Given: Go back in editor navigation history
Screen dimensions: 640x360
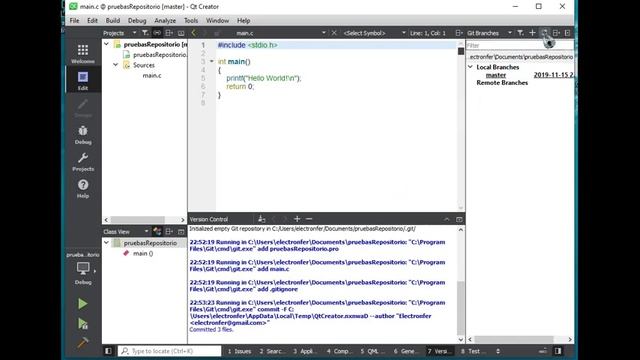Looking at the screenshot, I should tap(194, 33).
